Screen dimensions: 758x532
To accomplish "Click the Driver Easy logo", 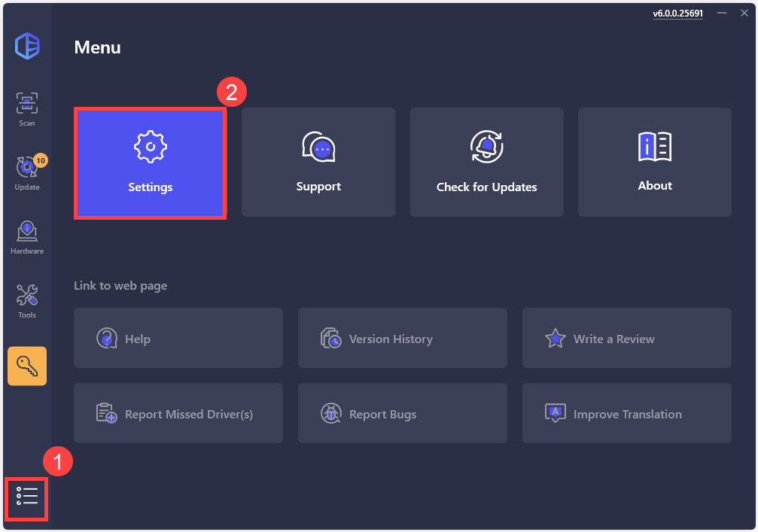I will [27, 47].
